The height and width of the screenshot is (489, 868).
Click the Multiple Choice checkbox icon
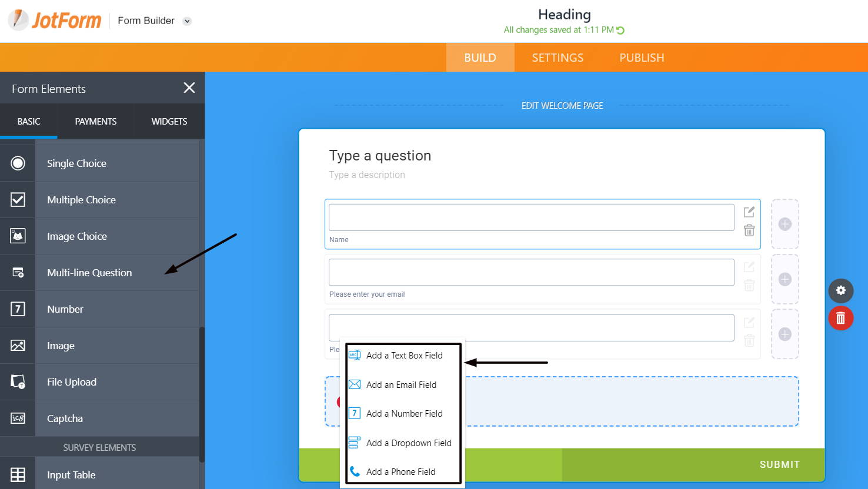coord(18,200)
